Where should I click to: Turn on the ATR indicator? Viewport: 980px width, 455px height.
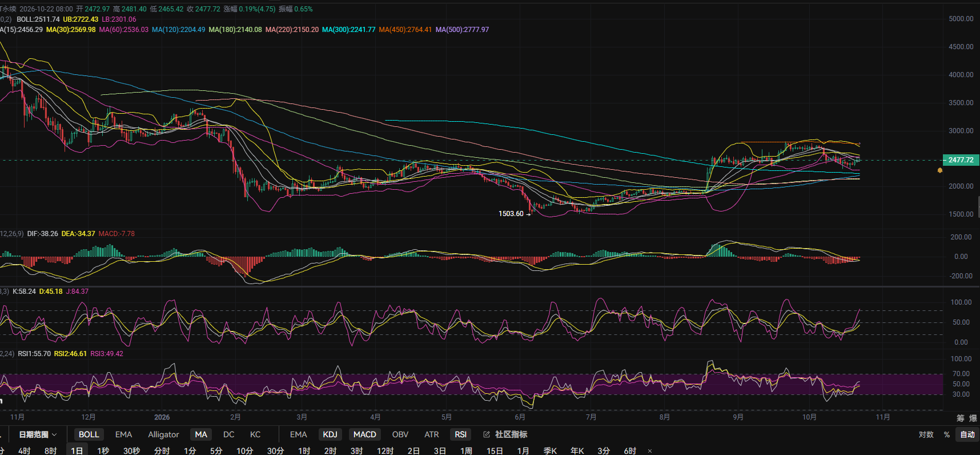tap(432, 434)
